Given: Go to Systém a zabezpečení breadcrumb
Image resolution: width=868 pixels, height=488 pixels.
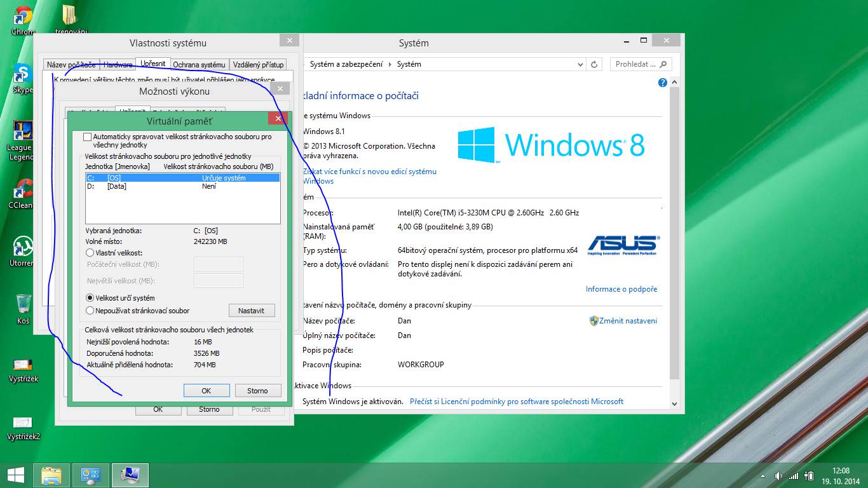Looking at the screenshot, I should click(346, 64).
